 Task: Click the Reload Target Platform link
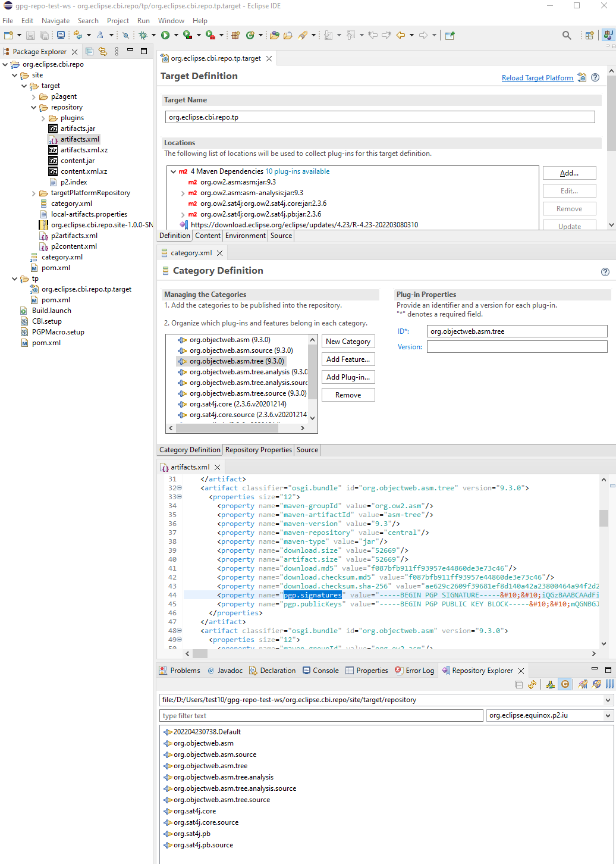538,78
